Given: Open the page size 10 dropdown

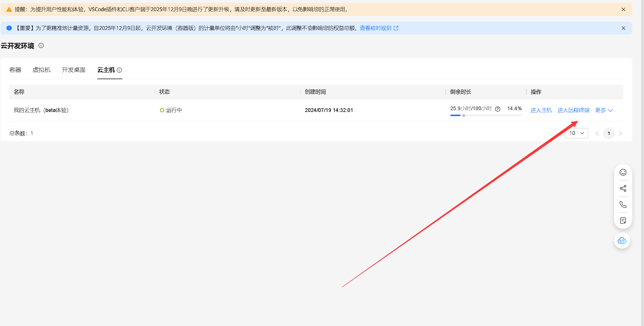Looking at the screenshot, I should pyautogui.click(x=576, y=133).
